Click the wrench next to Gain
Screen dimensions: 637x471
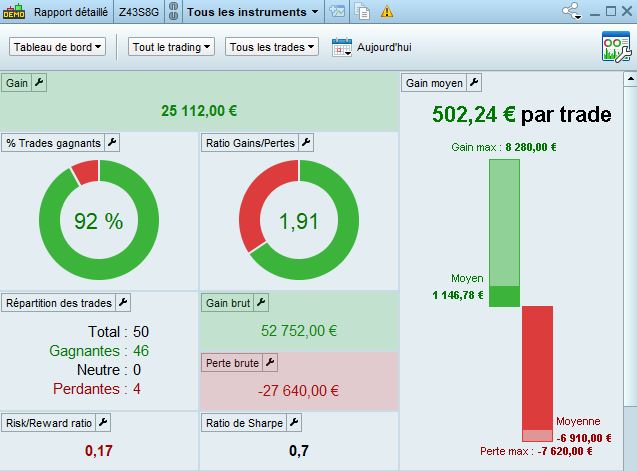pyautogui.click(x=39, y=82)
